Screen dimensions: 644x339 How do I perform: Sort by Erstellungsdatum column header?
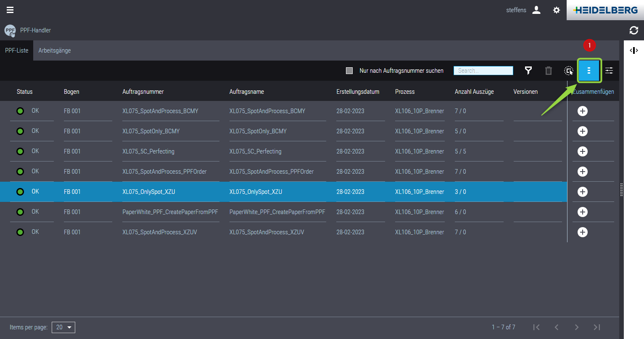358,92
